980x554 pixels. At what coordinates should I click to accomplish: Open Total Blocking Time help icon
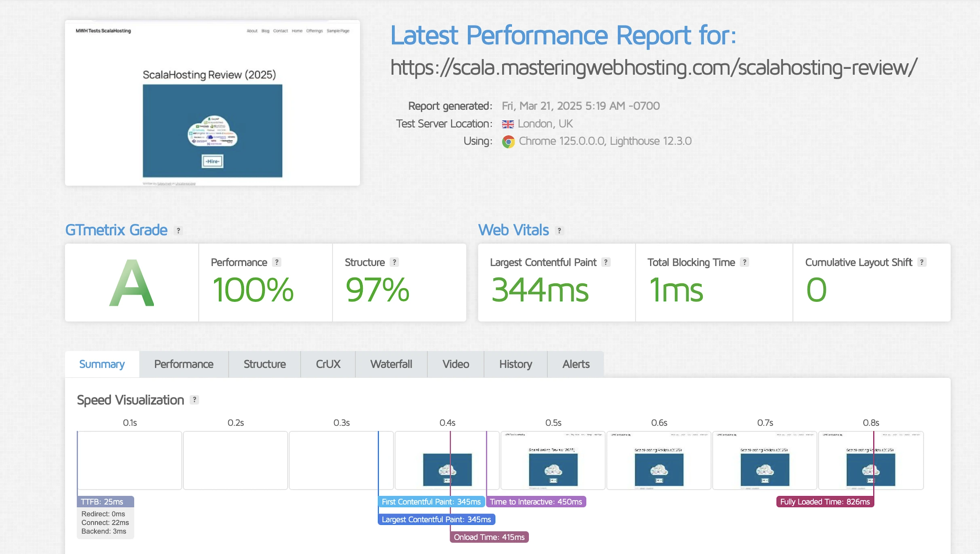coord(744,262)
